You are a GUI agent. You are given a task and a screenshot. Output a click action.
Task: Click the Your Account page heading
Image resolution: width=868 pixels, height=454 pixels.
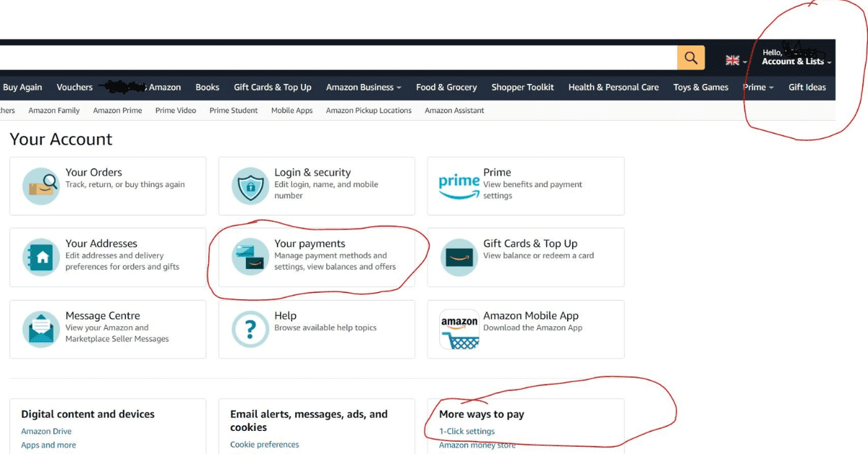coord(61,140)
